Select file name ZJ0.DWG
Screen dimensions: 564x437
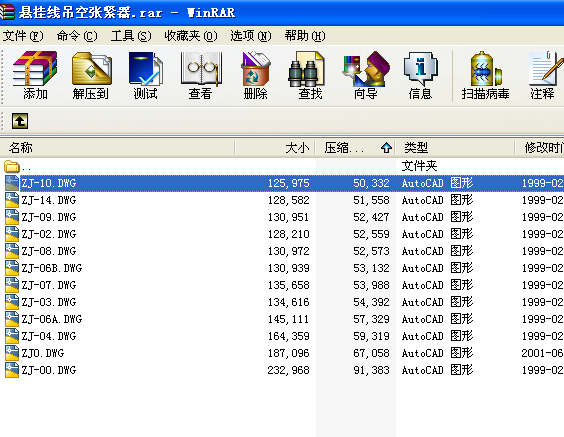click(x=42, y=353)
